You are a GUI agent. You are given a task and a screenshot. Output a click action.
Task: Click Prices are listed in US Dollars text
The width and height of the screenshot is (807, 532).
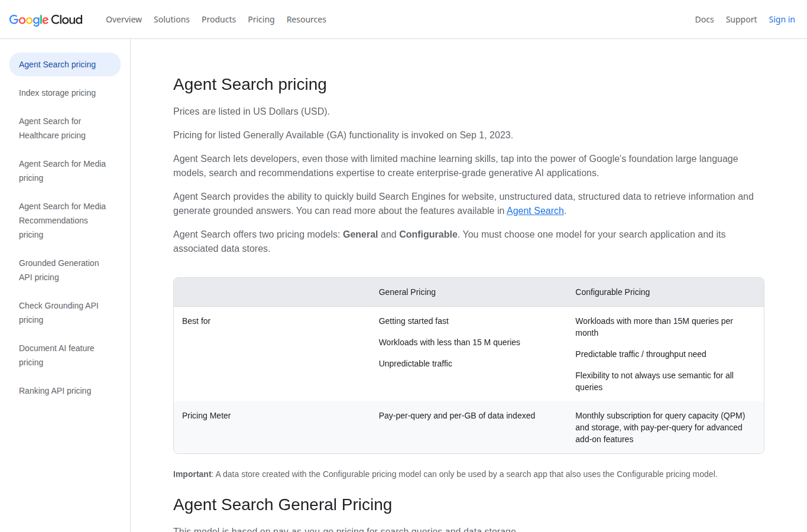click(x=251, y=111)
